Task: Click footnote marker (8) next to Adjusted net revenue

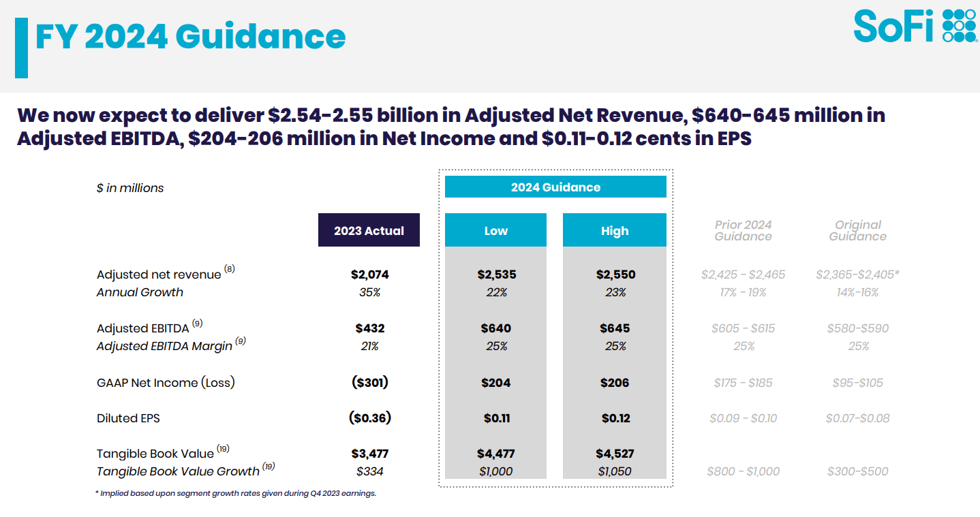Action: (x=230, y=268)
